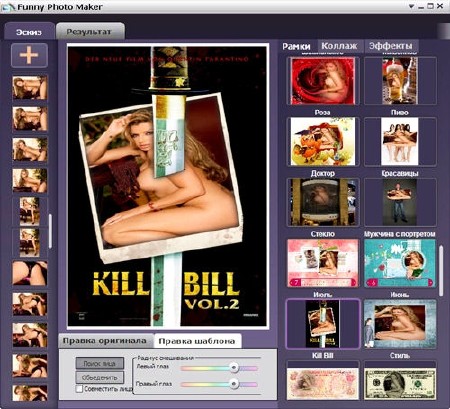The width and height of the screenshot is (450, 409).
Task: Open the title bar dropdown arrow menu
Action: (x=412, y=6)
